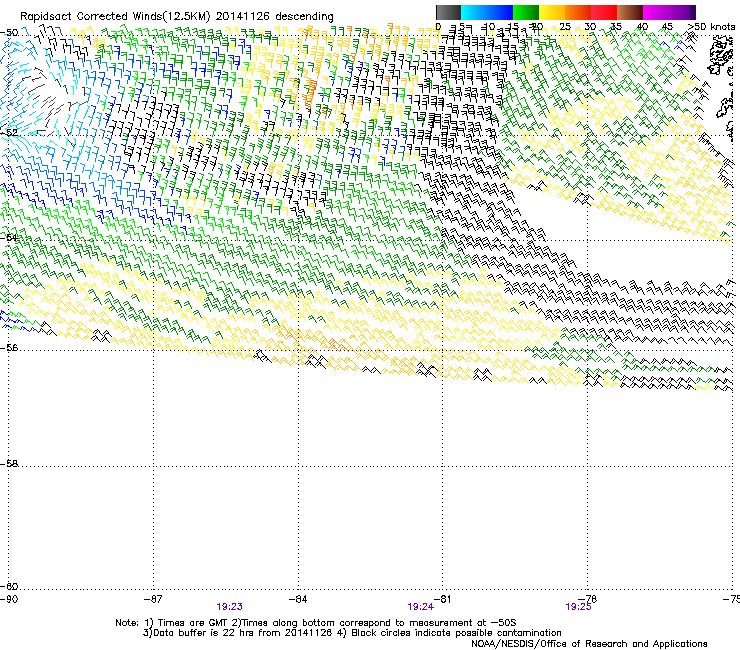Click the -56 latitude axis label
The height and width of the screenshot is (650, 740).
click(9, 347)
